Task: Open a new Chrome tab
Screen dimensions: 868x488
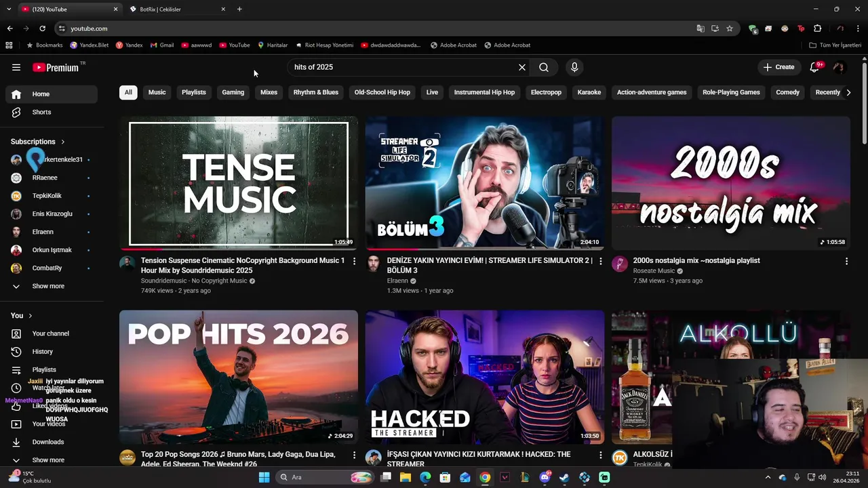Action: (239, 9)
